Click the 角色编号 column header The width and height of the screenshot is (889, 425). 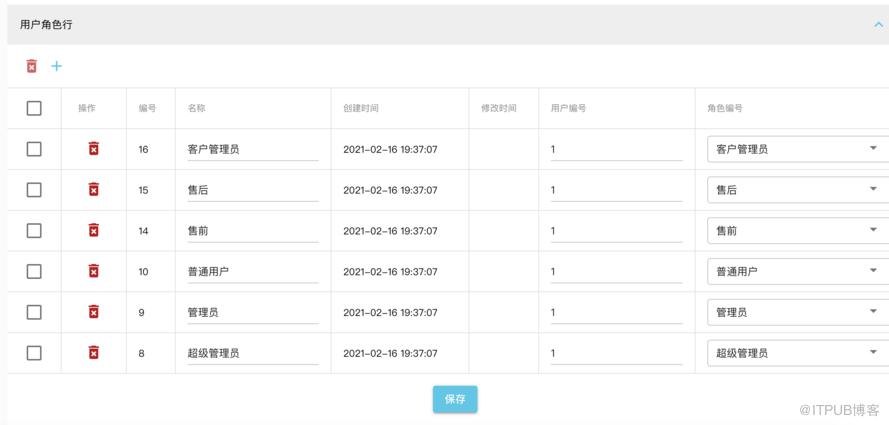[725, 108]
